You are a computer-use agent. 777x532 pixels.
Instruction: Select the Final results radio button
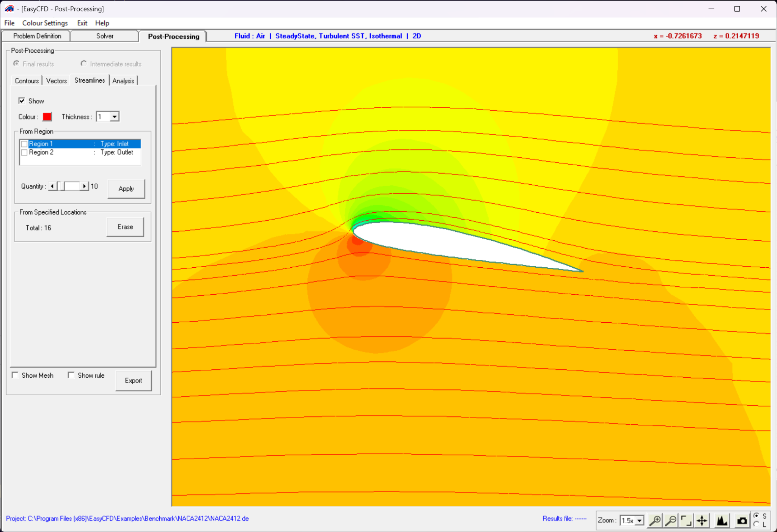[16, 63]
